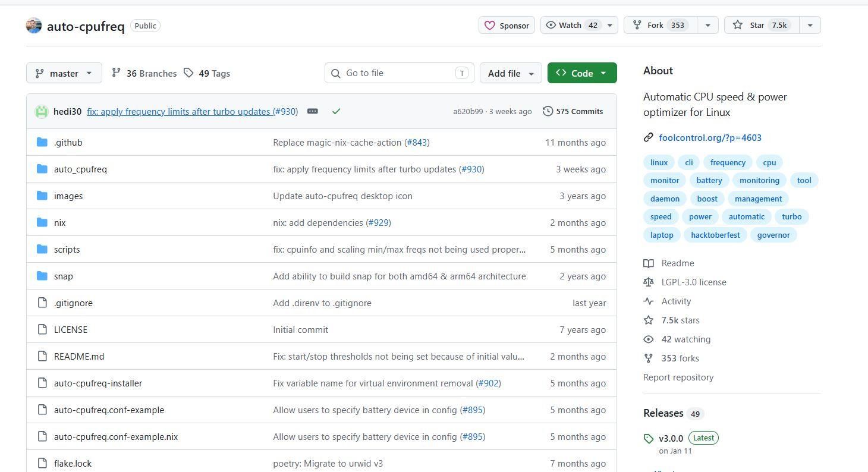Select the cpu topic tag
Image resolution: width=868 pixels, height=472 pixels.
769,162
